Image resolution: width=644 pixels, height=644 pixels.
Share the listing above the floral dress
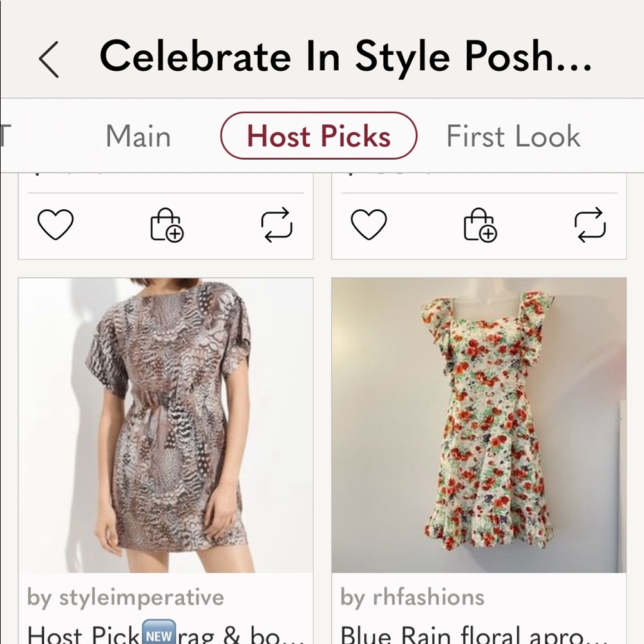pyautogui.click(x=590, y=225)
